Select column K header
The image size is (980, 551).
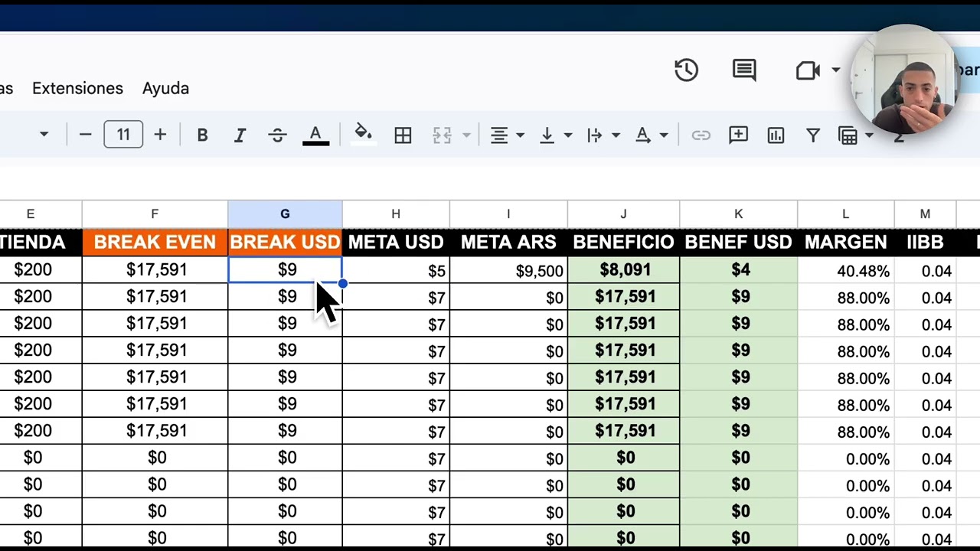click(738, 214)
